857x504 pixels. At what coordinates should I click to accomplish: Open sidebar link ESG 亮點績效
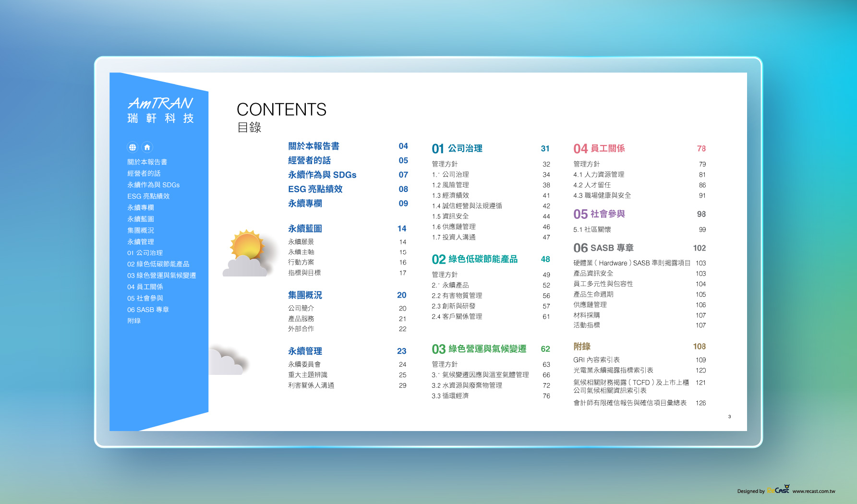pyautogui.click(x=148, y=196)
